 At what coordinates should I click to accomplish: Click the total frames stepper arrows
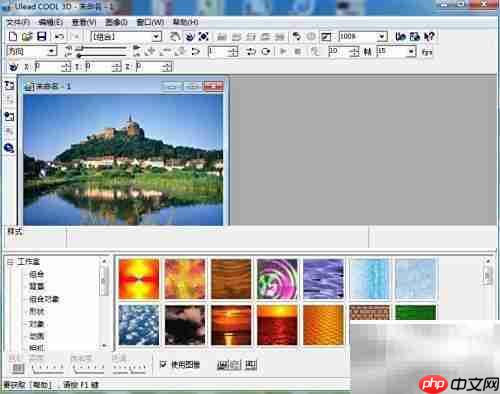pyautogui.click(x=355, y=52)
